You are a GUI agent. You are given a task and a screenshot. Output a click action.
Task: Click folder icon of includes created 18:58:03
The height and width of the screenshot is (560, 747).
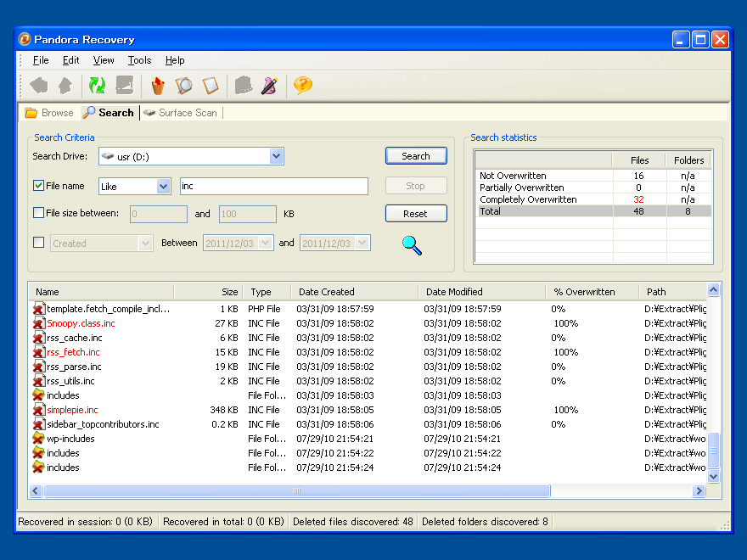tap(38, 395)
